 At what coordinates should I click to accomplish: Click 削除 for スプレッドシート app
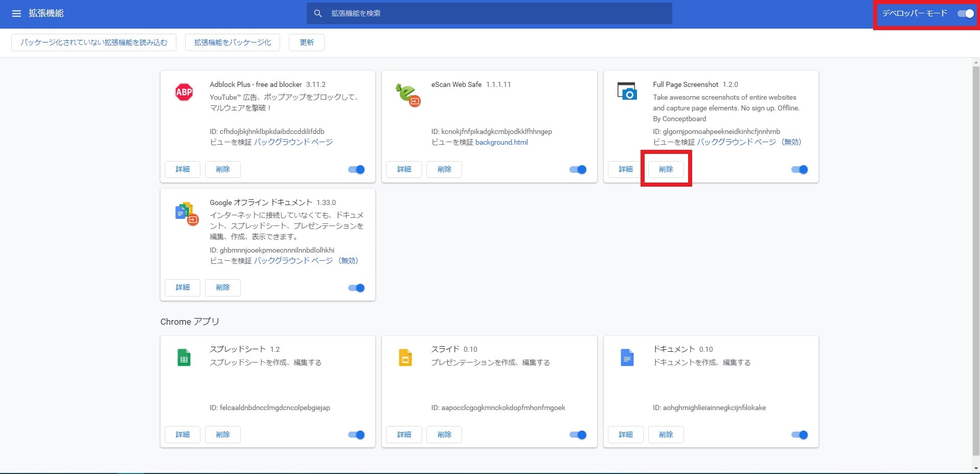point(223,435)
